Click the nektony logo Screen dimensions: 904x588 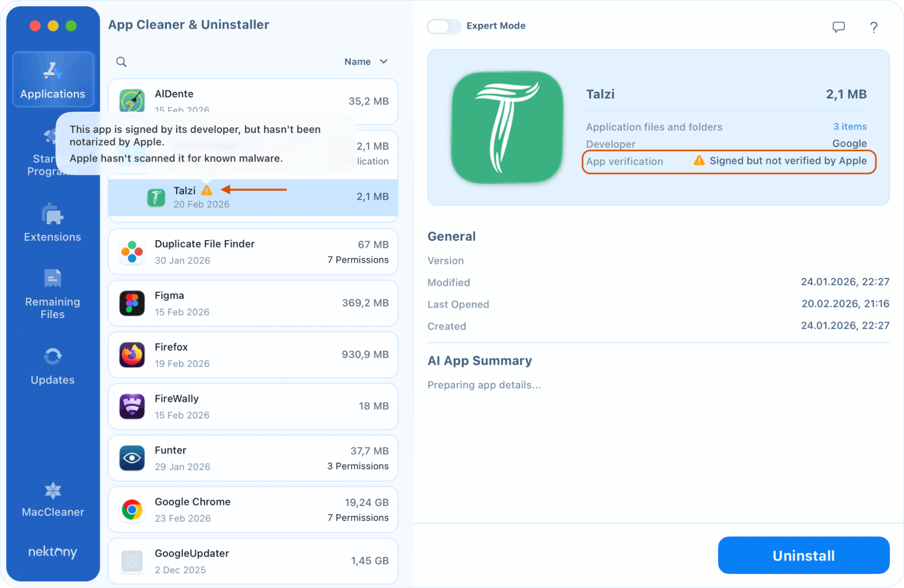click(x=52, y=552)
